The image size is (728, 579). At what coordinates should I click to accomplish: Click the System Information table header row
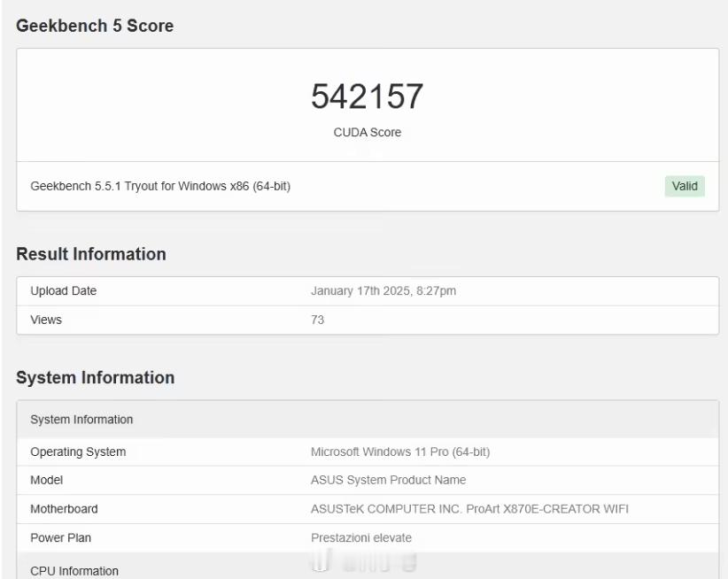tap(368, 420)
